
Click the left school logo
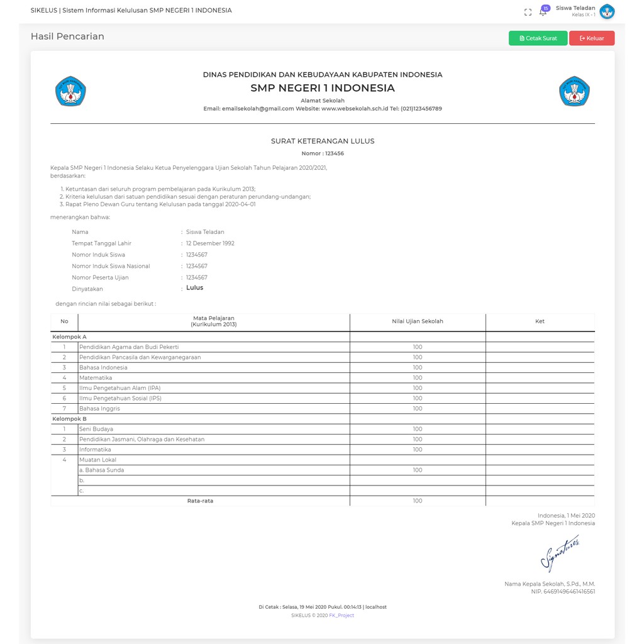(x=70, y=91)
